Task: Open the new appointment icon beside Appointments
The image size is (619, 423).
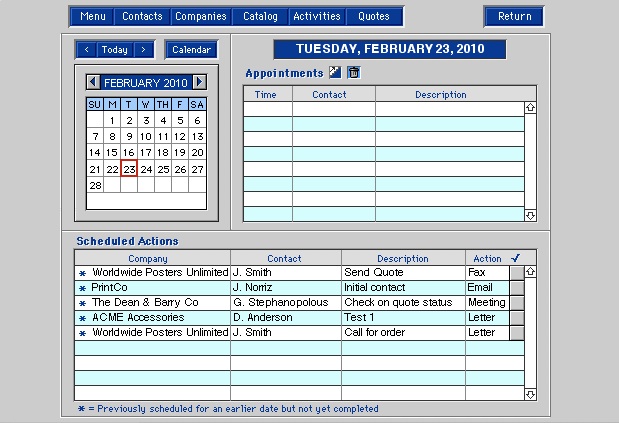Action: [335, 72]
